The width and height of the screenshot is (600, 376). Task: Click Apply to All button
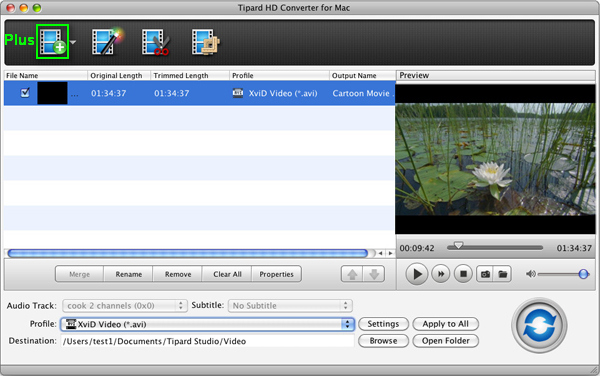tap(445, 324)
